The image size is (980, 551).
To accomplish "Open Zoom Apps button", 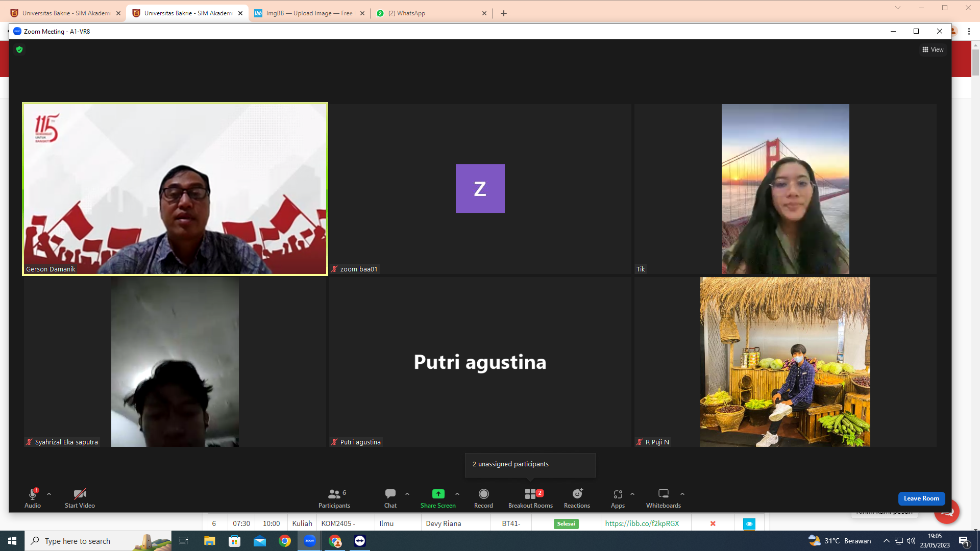I will 618,497.
